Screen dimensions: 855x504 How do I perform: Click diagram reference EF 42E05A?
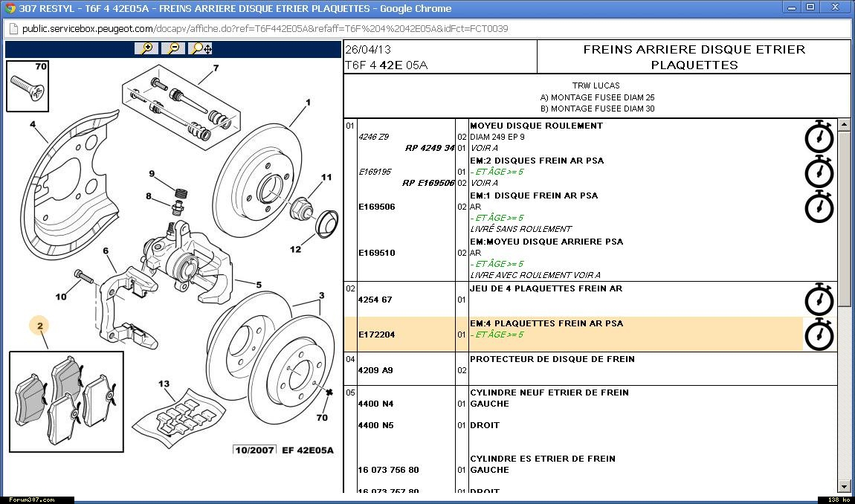308,450
